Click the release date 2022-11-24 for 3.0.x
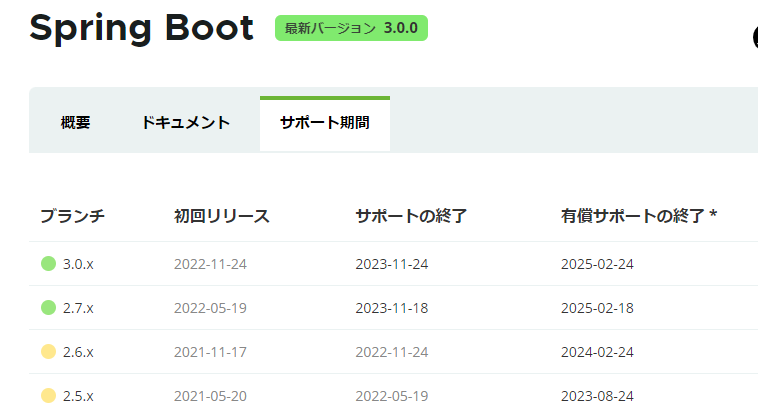758x405 pixels. point(210,264)
